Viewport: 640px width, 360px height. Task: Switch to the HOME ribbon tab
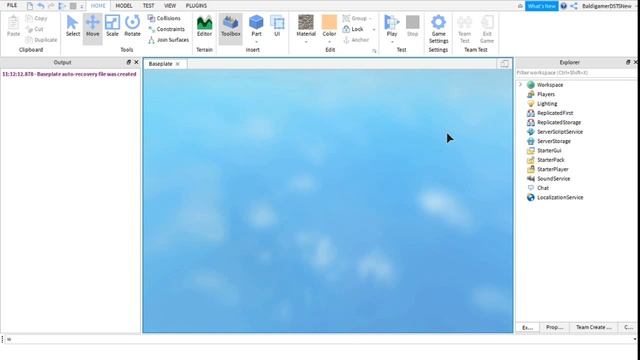point(98,6)
